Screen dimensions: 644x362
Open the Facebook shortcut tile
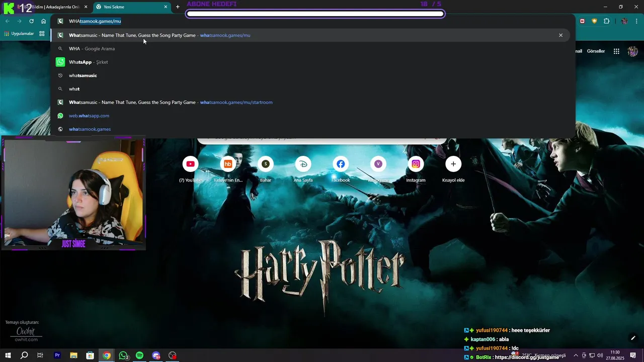tap(341, 169)
